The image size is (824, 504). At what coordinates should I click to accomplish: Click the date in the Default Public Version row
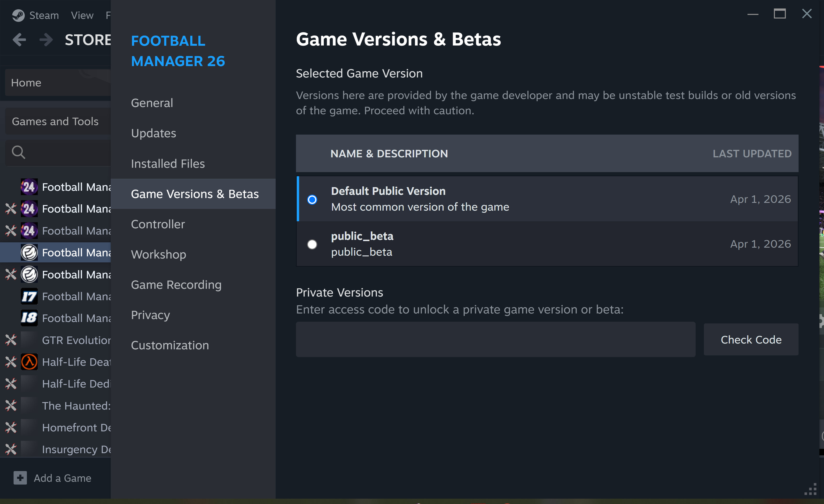coord(761,199)
